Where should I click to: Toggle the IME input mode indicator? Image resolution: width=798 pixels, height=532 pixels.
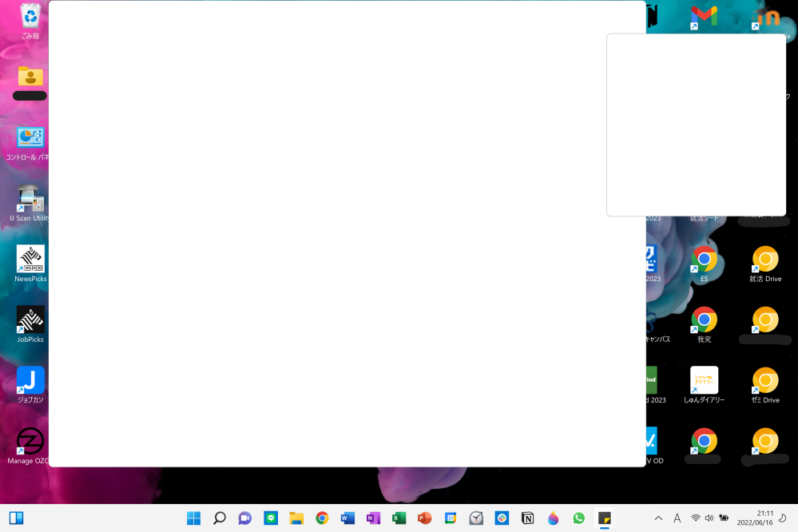(677, 518)
